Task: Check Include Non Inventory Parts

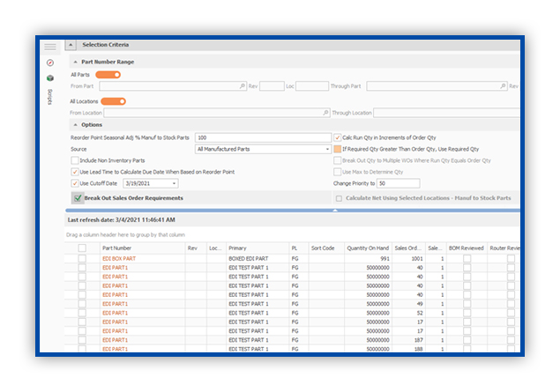Action: 75,160
